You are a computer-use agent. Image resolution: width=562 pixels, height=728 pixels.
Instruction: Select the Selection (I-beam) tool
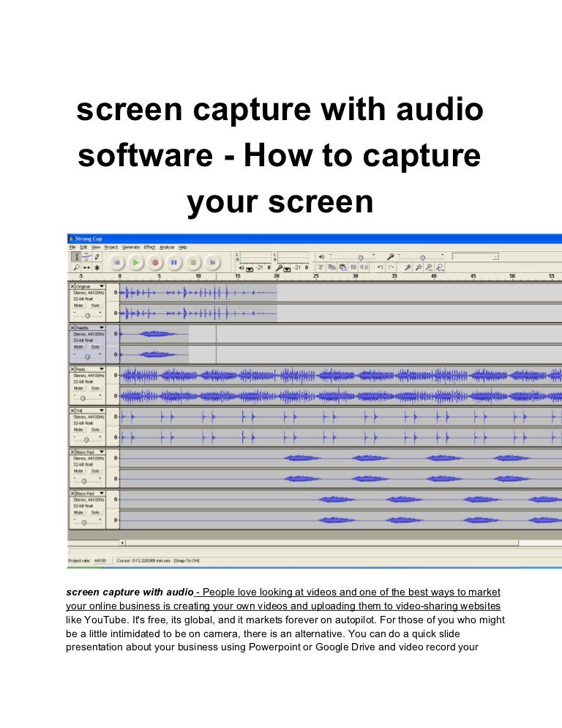point(77,257)
